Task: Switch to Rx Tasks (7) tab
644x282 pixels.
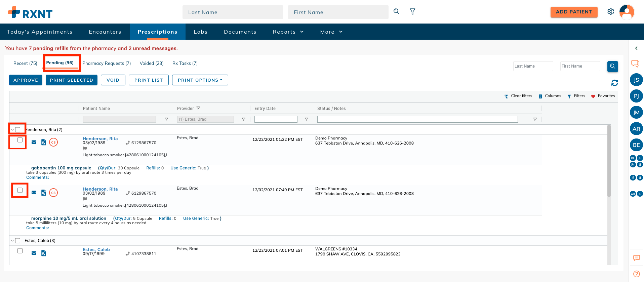Action: (185, 63)
